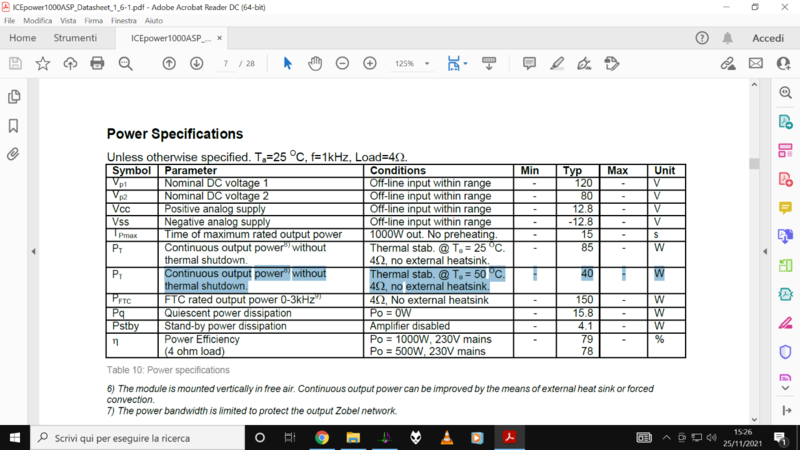Open Fill and Sign tool in right pane
800x450 pixels.
point(786,323)
